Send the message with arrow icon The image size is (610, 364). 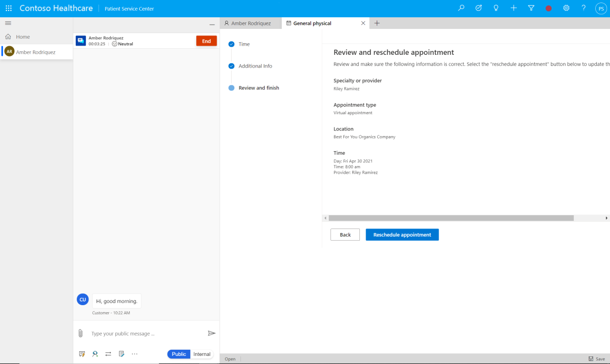point(211,334)
